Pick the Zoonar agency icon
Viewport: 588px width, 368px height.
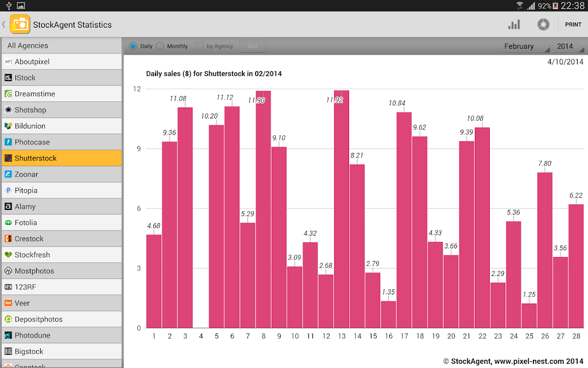tap(8, 174)
